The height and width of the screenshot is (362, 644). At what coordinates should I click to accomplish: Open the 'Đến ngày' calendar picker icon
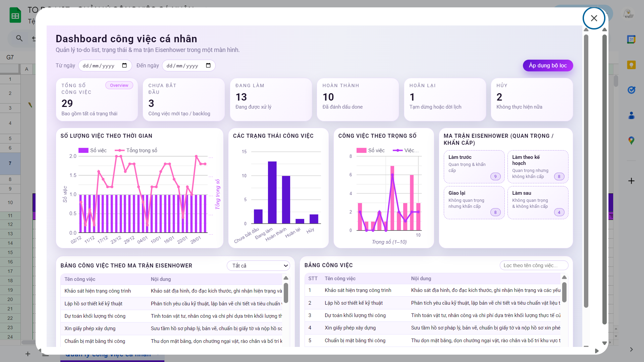pos(208,66)
